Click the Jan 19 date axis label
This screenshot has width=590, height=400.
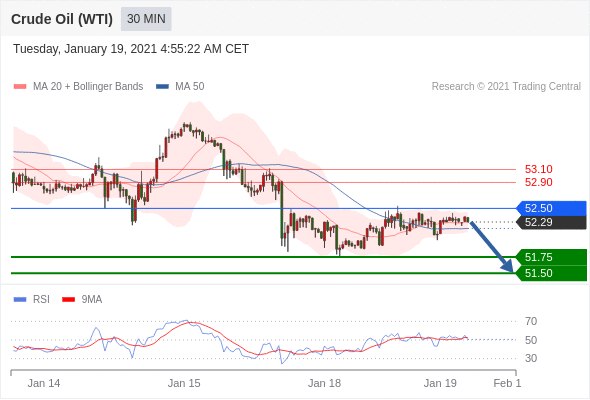[440, 383]
